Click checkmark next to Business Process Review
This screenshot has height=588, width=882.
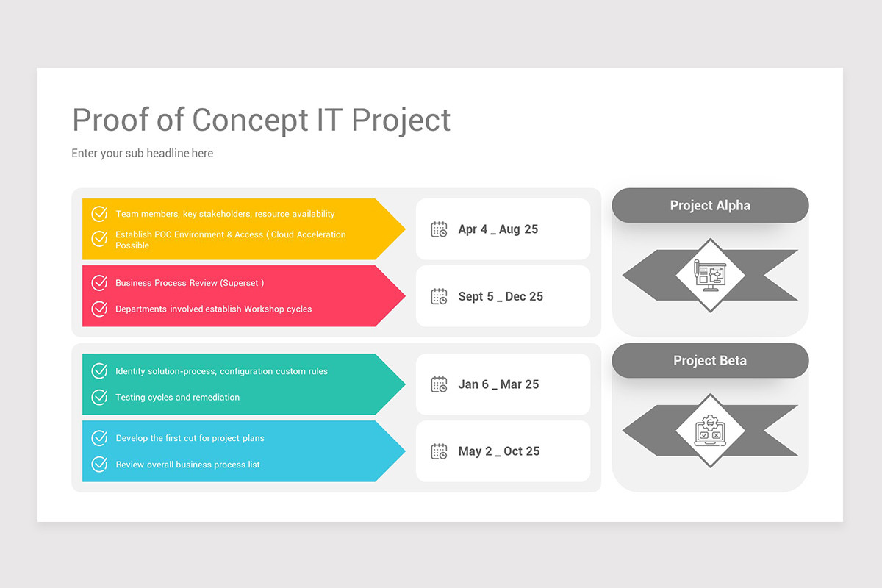(x=99, y=283)
